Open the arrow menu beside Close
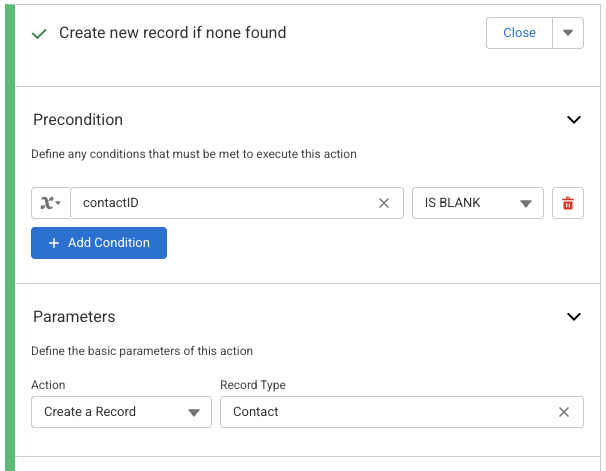Image resolution: width=606 pixels, height=471 pixels. pos(567,33)
